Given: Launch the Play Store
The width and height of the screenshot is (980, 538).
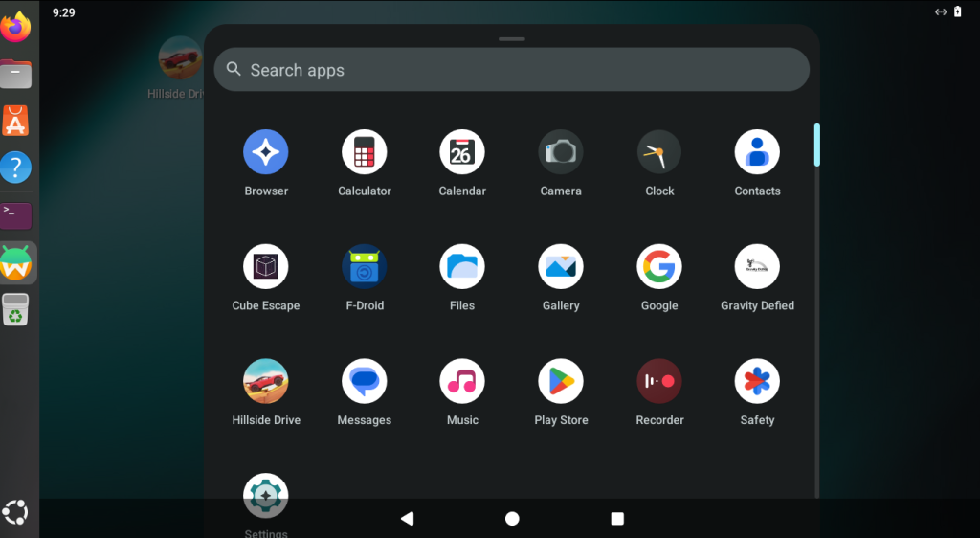Looking at the screenshot, I should point(561,382).
